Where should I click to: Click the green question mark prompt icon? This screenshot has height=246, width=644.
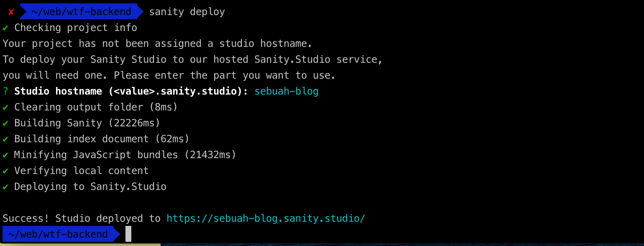pos(5,92)
